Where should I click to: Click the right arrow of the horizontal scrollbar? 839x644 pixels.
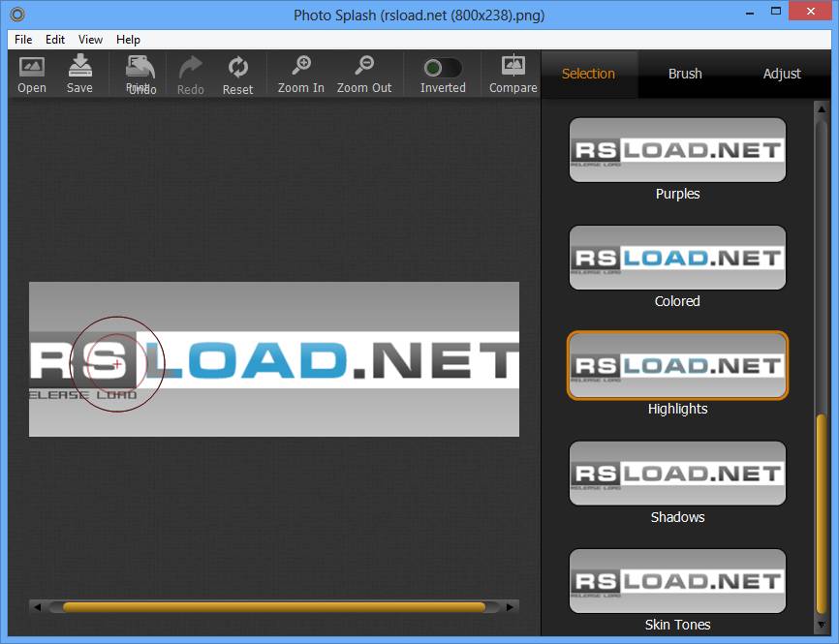[x=510, y=607]
